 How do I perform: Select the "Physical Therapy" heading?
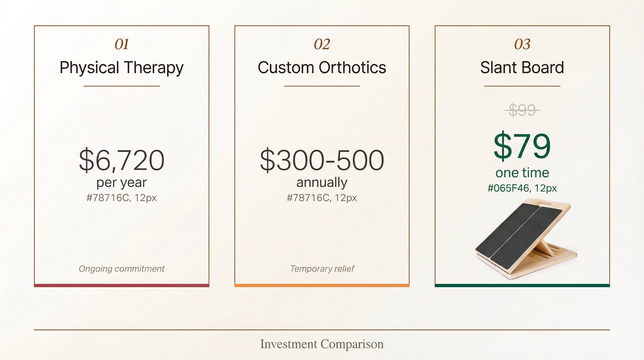[121, 67]
